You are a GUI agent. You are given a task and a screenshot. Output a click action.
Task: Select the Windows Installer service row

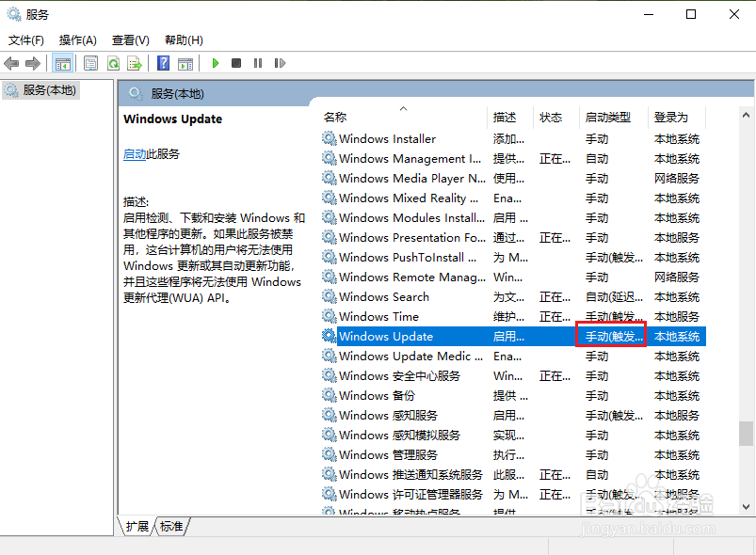tap(513, 139)
